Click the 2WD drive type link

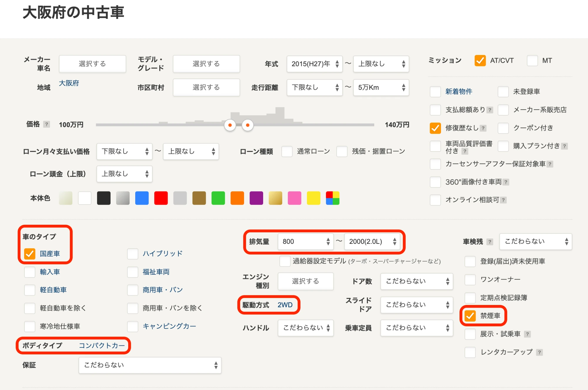(285, 305)
